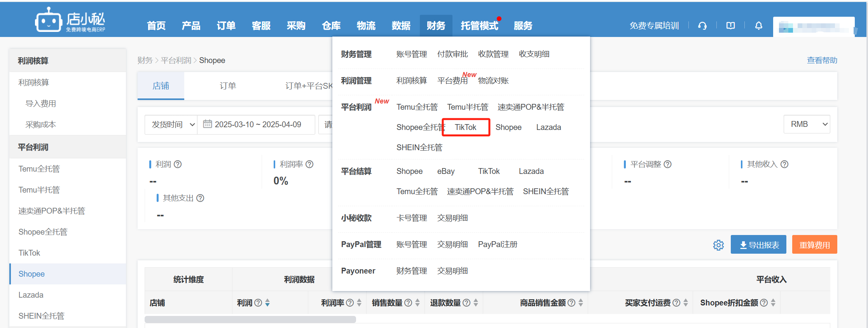Open 免费专属培训 link in header
Image resolution: width=868 pixels, height=328 pixels.
pyautogui.click(x=654, y=26)
